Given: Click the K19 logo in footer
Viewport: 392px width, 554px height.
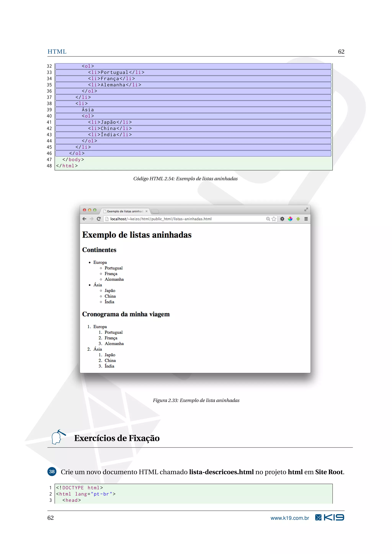Looking at the screenshot, I should [329, 517].
